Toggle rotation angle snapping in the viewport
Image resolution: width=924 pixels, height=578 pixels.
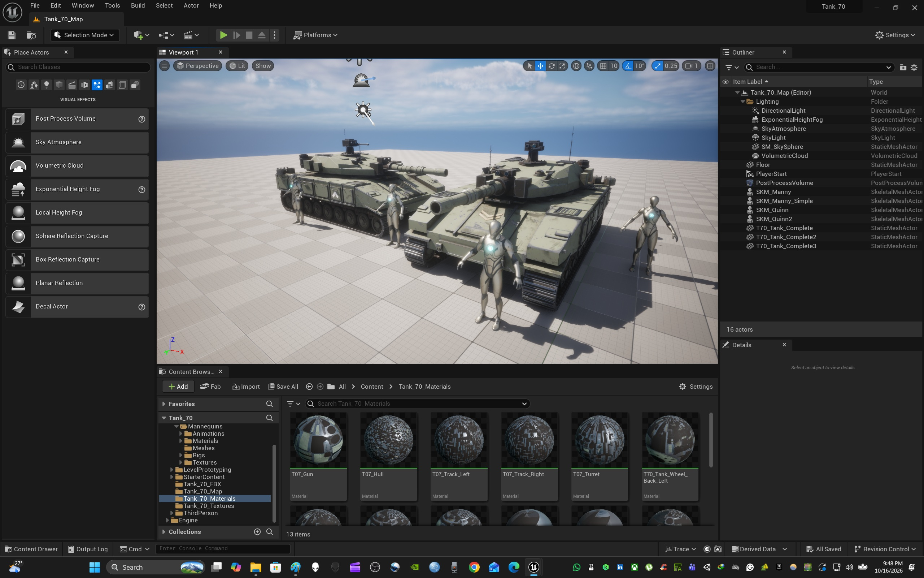click(x=628, y=66)
